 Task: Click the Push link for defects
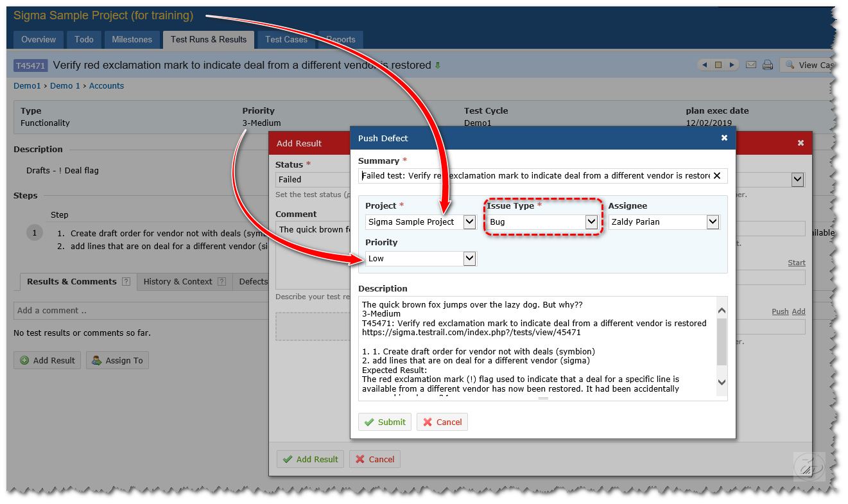[x=780, y=311]
